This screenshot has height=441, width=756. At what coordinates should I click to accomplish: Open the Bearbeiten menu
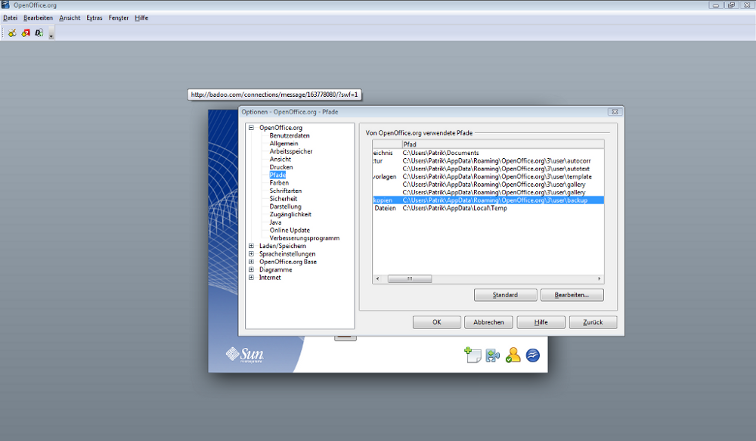tap(38, 18)
